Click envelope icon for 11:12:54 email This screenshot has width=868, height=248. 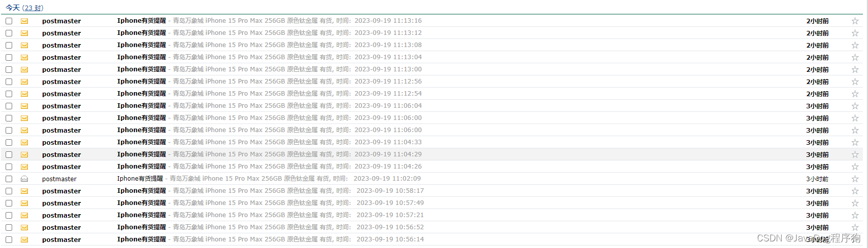[x=24, y=94]
